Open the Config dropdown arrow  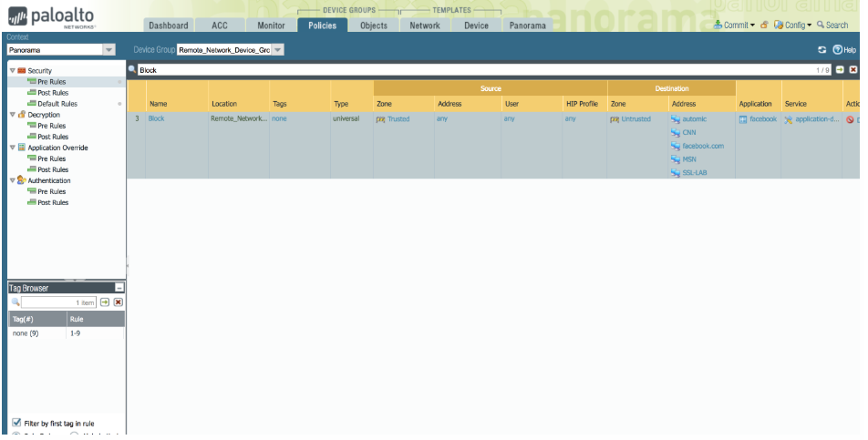click(810, 26)
